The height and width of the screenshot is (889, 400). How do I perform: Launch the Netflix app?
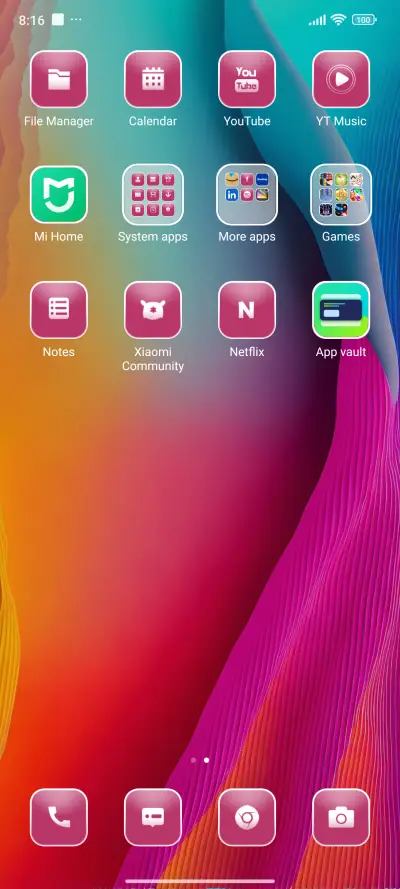(x=247, y=310)
